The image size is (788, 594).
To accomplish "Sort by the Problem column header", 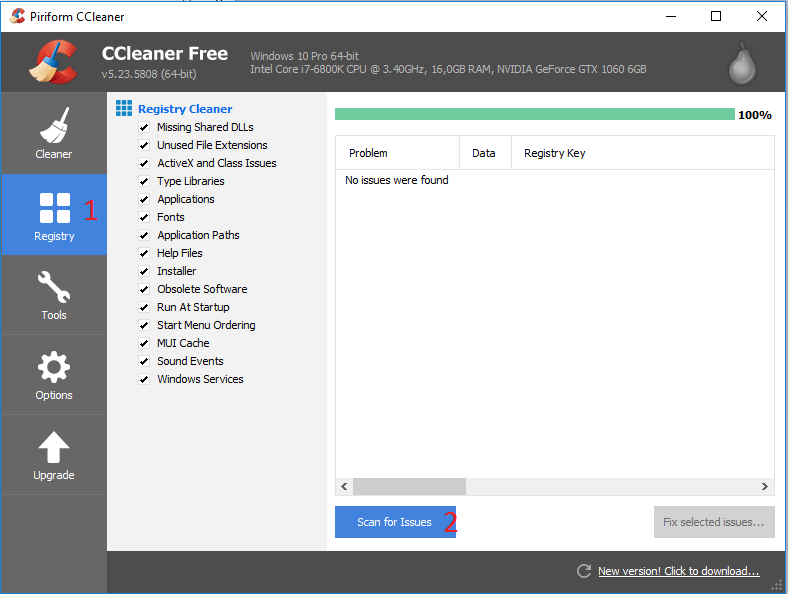I will (398, 153).
